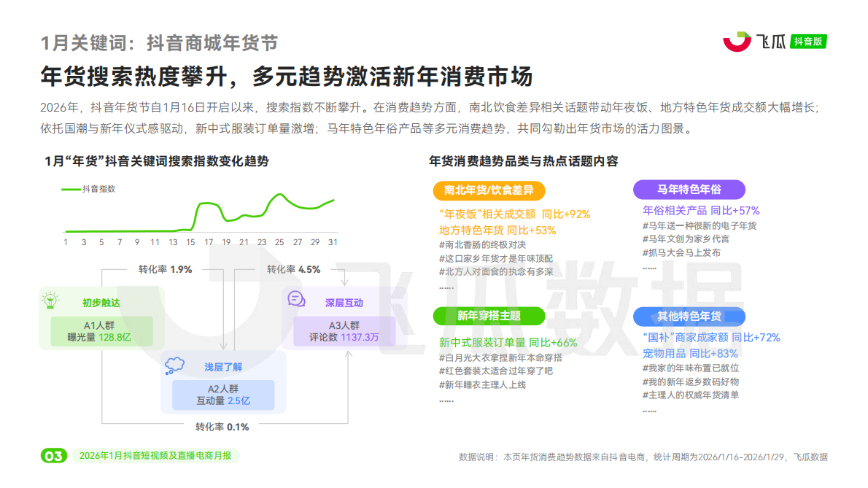This screenshot has width=868, height=488.
Task: Click the 数据说明 footnote text
Action: (x=643, y=457)
